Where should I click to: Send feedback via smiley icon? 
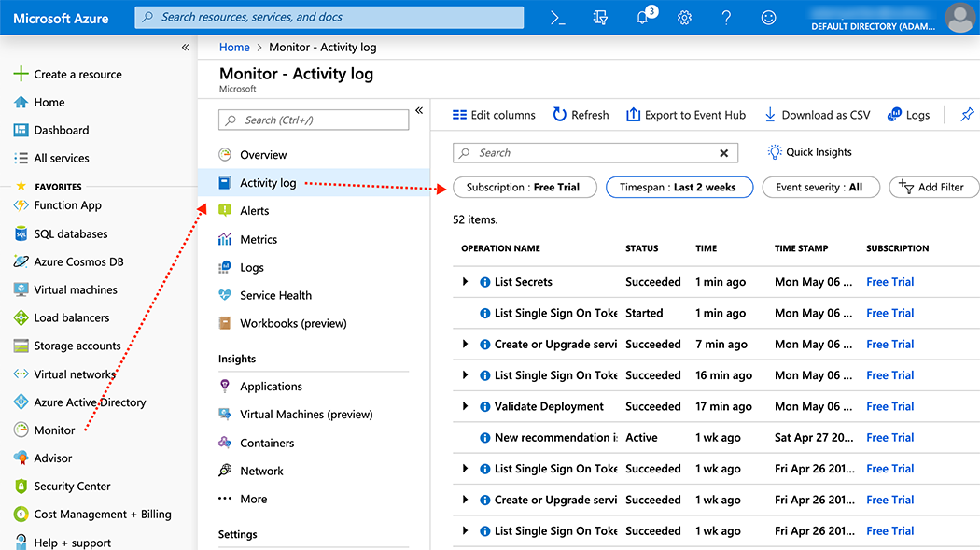[x=769, y=18]
